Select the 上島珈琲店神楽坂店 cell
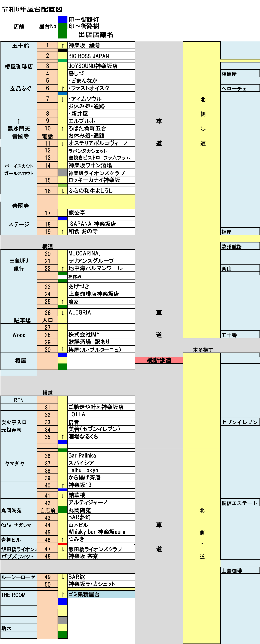The width and height of the screenshot is (260, 644). pos(101,294)
